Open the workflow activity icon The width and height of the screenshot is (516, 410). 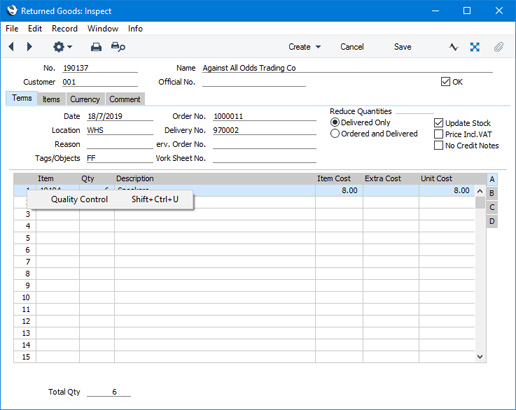click(x=453, y=47)
